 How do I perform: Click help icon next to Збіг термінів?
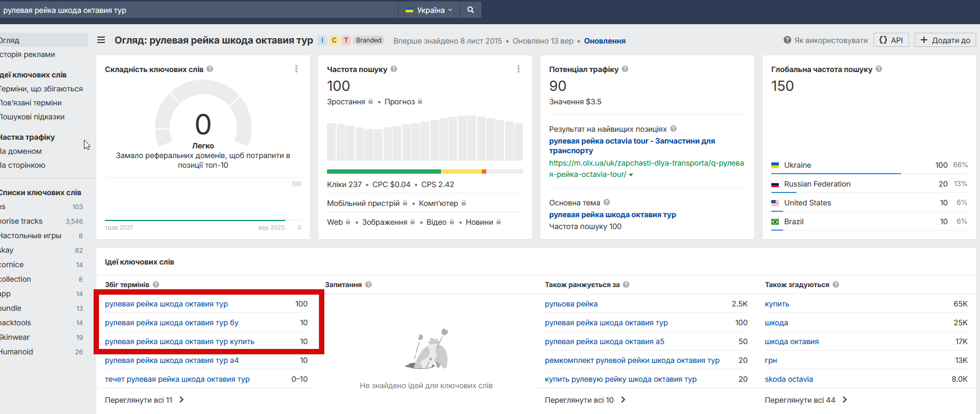(156, 284)
